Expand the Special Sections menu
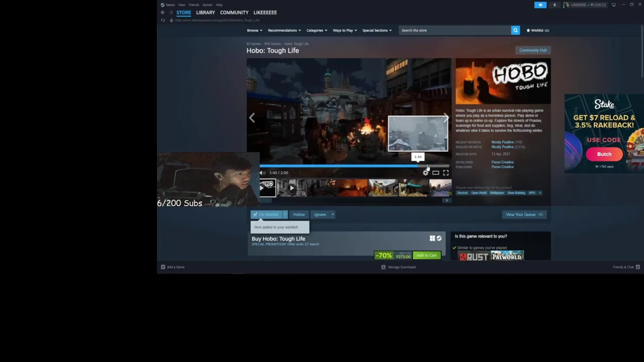The width and height of the screenshot is (644, 362). 377,30
